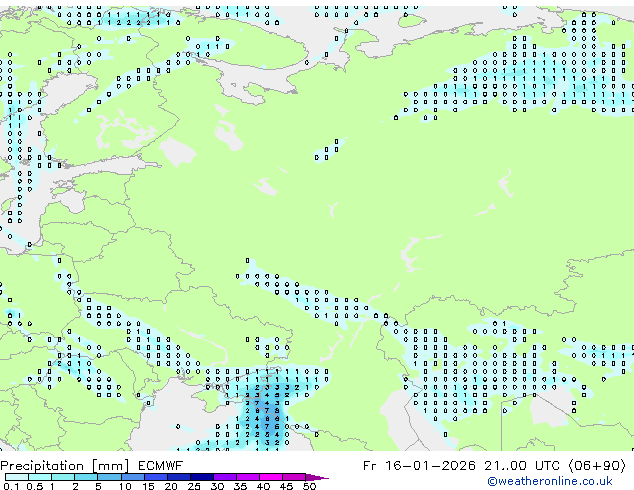
Task: Click the 25–30 mm dark navy legend box
Action: pyautogui.click(x=202, y=477)
